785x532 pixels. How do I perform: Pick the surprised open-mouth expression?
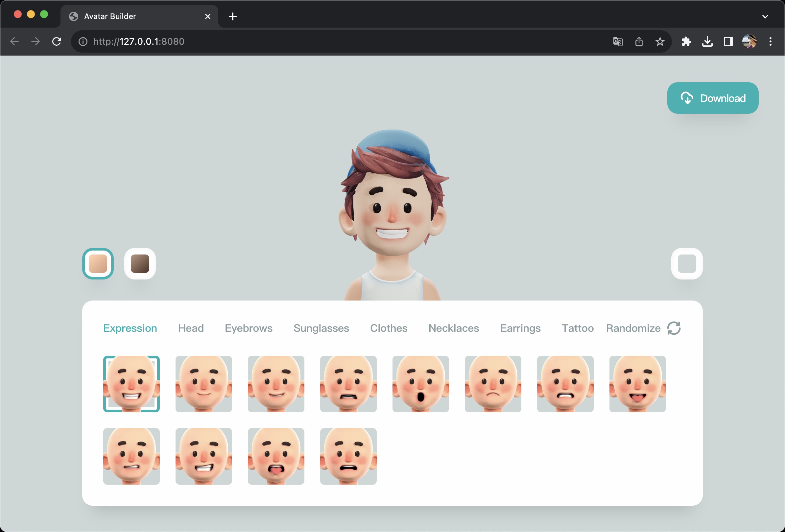(x=420, y=384)
